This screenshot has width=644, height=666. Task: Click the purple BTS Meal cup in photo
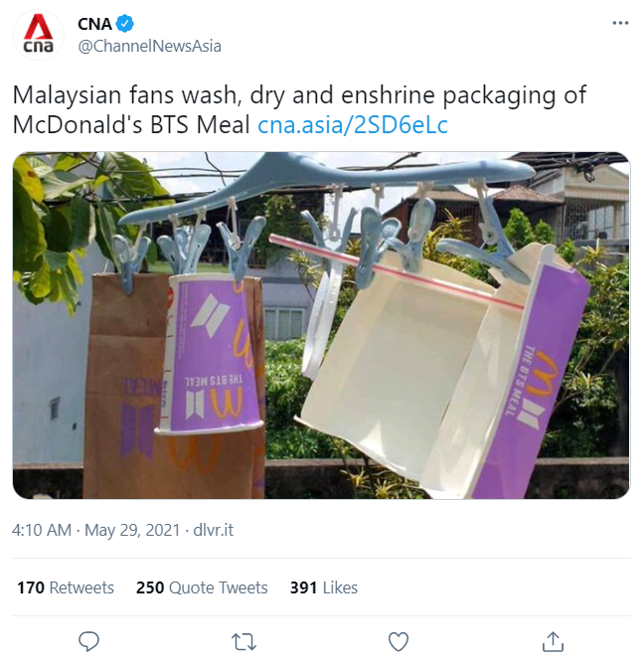pyautogui.click(x=208, y=355)
